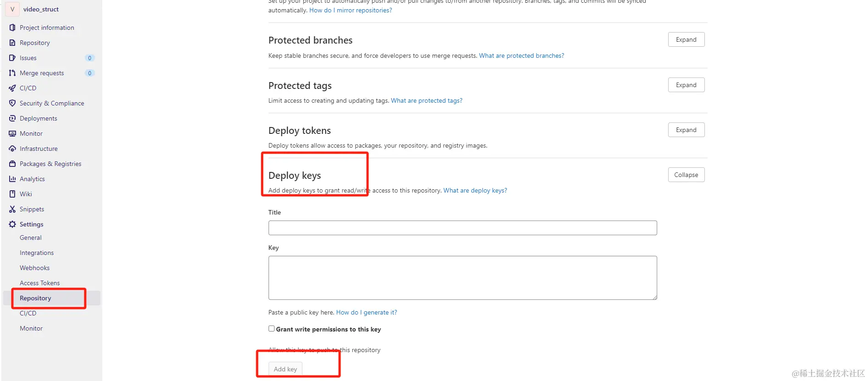Open Merge requests via its icon
This screenshot has width=868, height=381.
coord(12,73)
